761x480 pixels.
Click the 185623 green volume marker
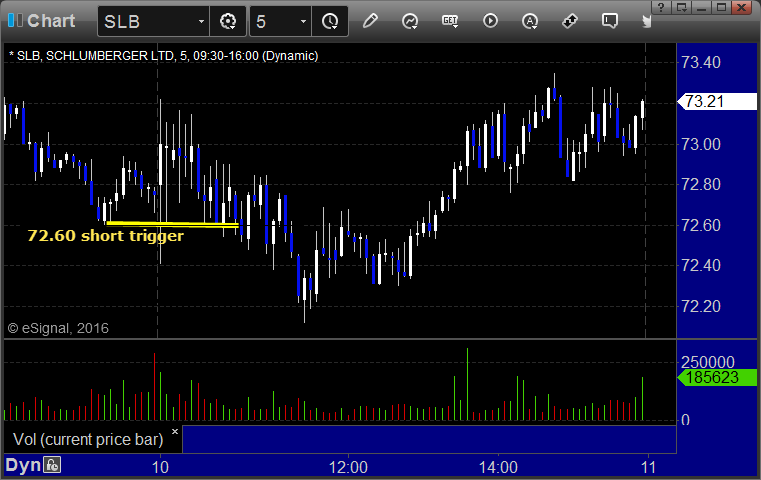point(717,377)
